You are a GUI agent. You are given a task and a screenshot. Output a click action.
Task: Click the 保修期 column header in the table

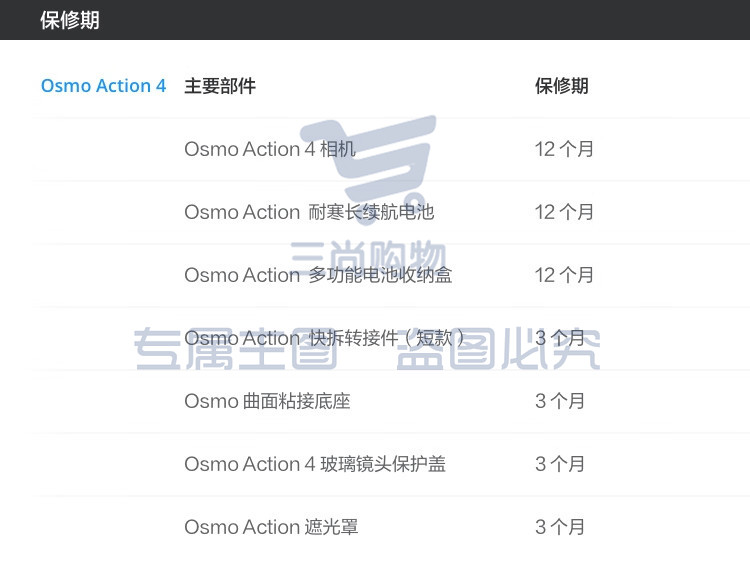[x=562, y=86]
